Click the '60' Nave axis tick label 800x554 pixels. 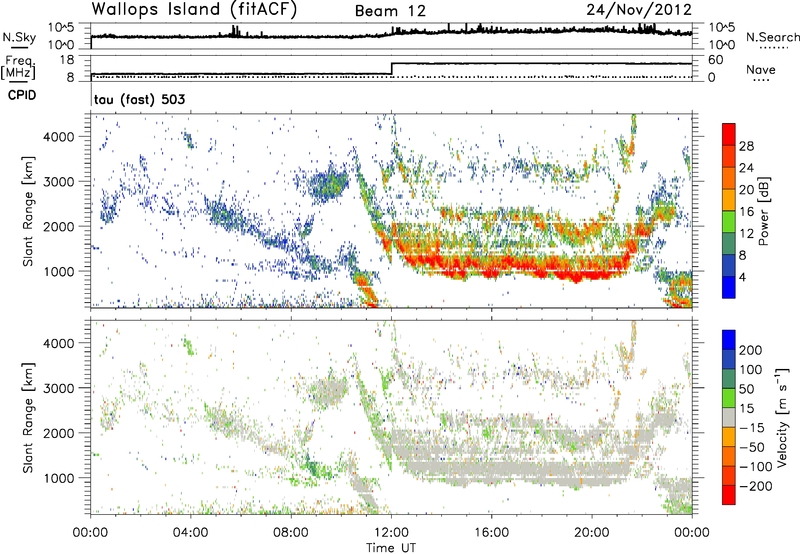click(715, 60)
